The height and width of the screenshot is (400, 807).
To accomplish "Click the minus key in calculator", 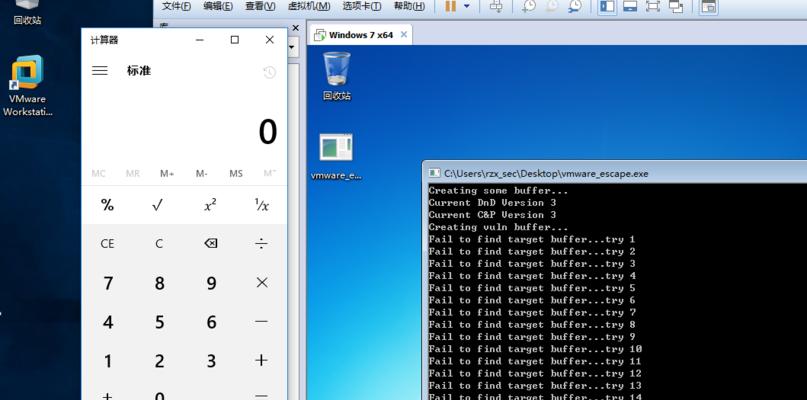I will coord(261,321).
